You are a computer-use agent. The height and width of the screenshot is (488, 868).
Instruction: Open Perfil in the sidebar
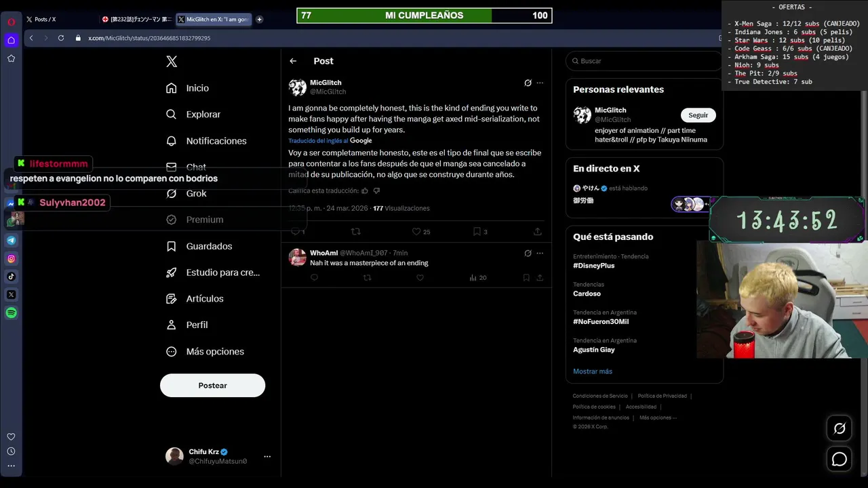(x=187, y=325)
